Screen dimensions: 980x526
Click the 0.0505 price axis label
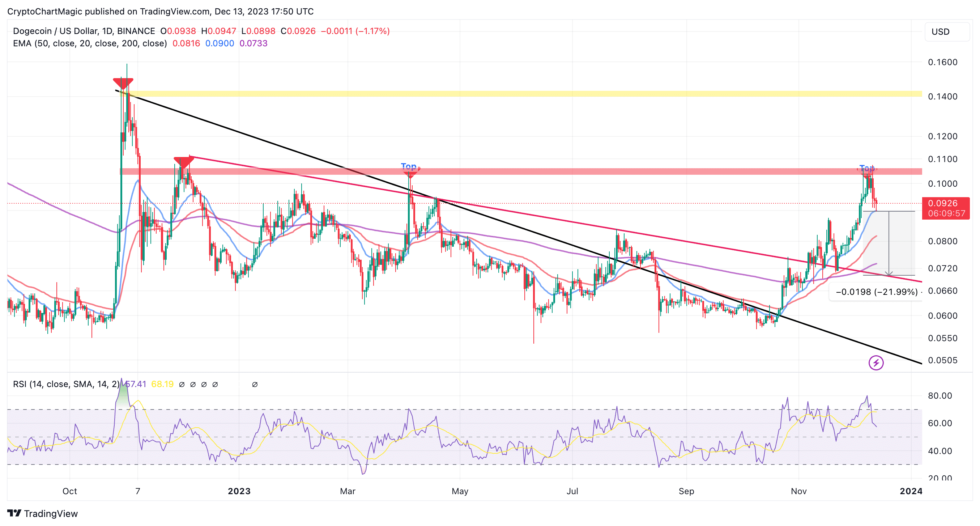(942, 360)
